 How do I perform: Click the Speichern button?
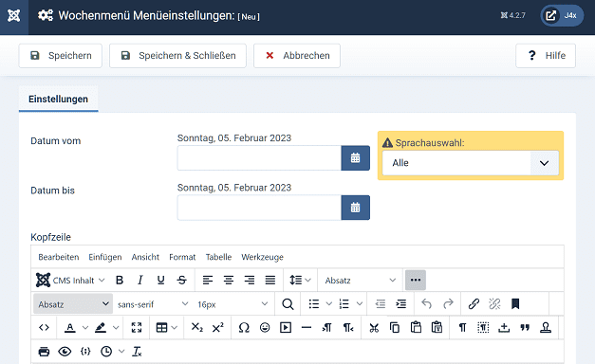coord(61,56)
